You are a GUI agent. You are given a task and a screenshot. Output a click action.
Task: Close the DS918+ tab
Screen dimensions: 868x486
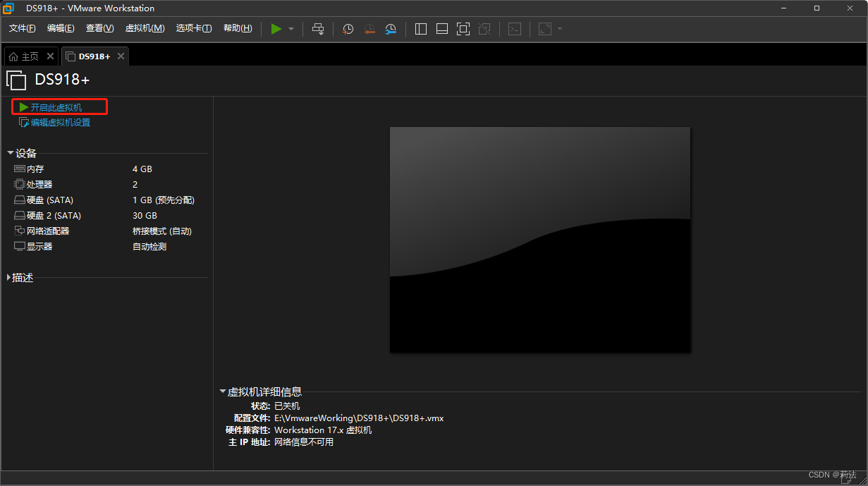click(121, 56)
